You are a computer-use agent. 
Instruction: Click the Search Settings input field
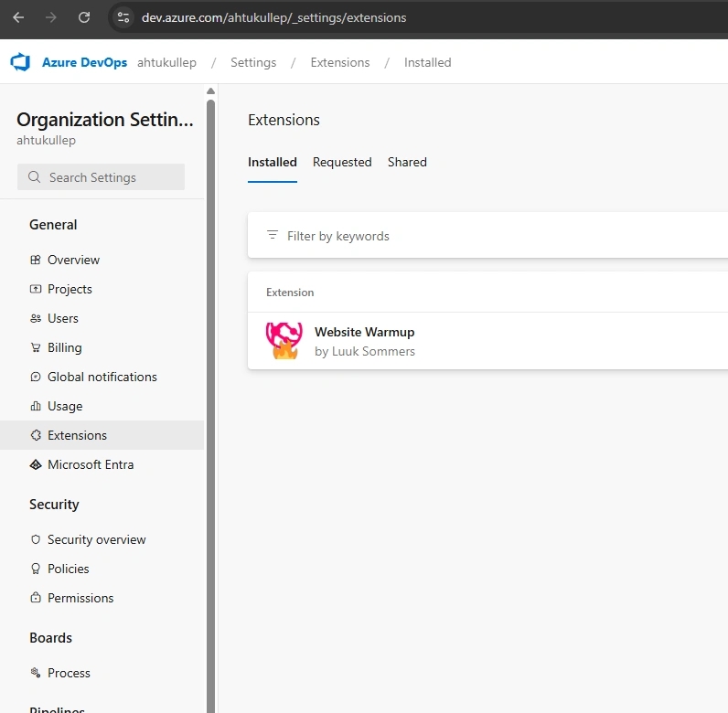click(x=101, y=176)
